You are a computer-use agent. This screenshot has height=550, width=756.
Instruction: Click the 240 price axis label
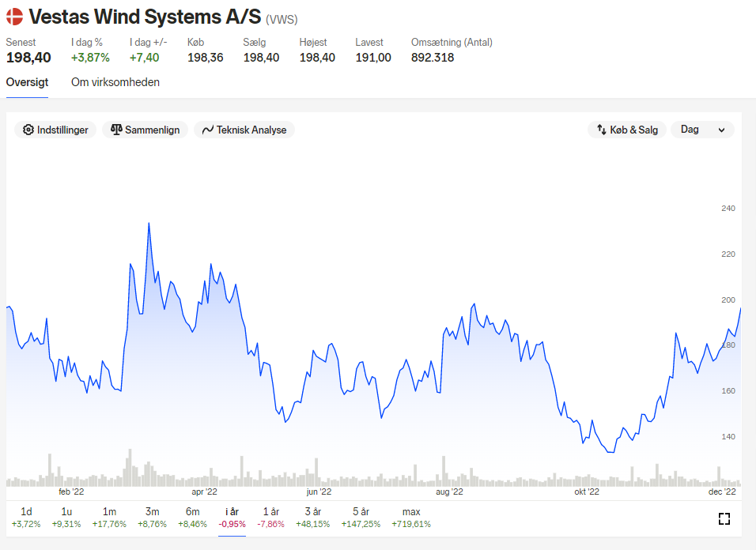point(728,209)
